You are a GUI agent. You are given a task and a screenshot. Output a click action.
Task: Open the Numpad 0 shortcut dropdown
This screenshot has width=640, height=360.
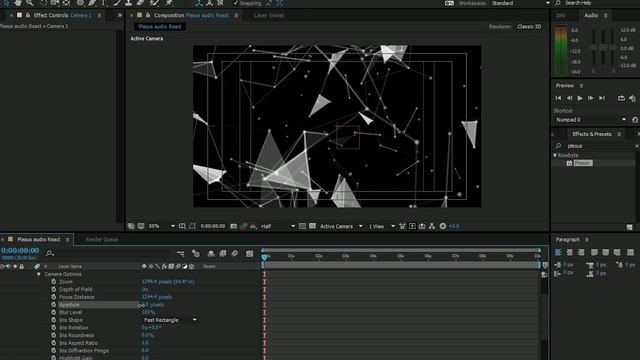pos(590,120)
